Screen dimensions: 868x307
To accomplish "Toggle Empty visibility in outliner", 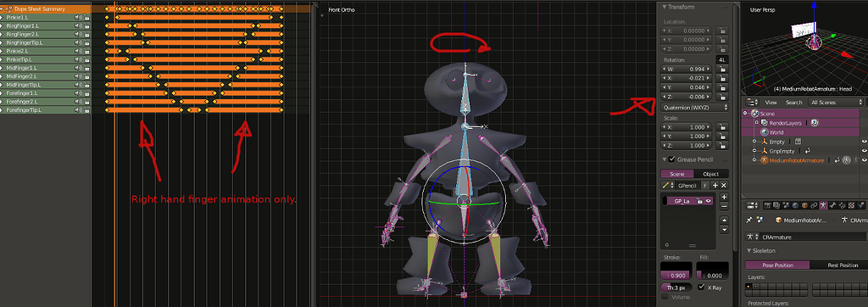I will [864, 142].
